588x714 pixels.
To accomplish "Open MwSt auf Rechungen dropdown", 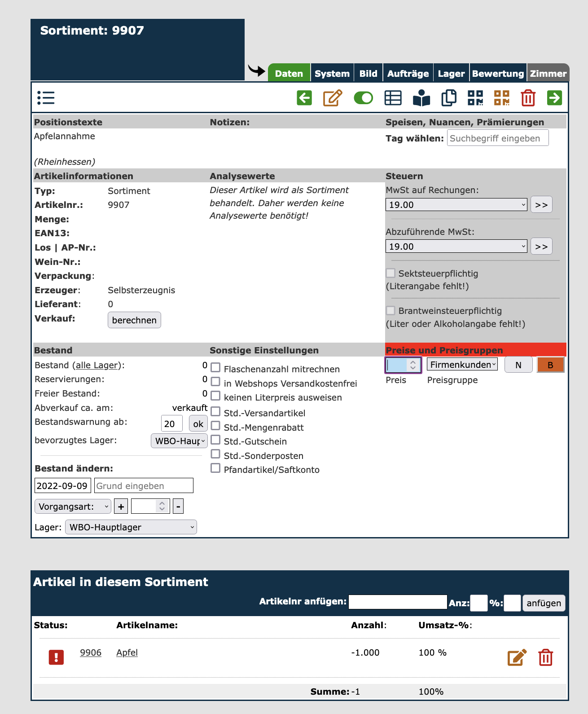I will click(x=456, y=205).
